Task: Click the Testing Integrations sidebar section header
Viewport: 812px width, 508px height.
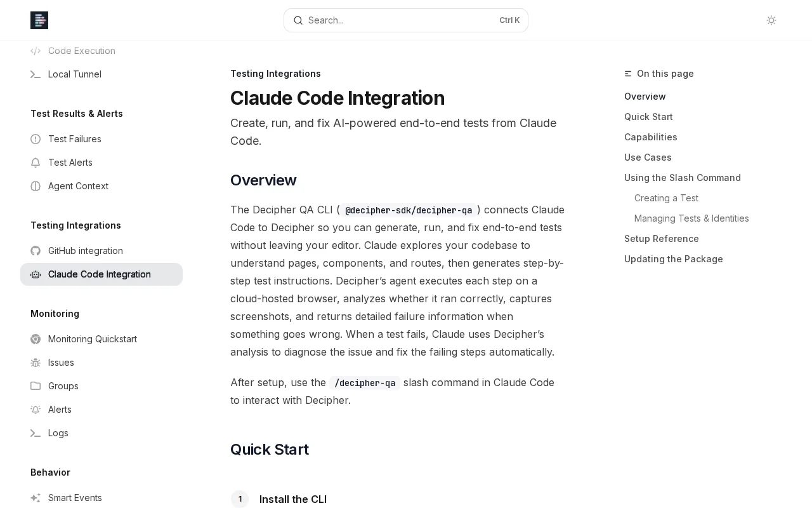Action: point(75,225)
